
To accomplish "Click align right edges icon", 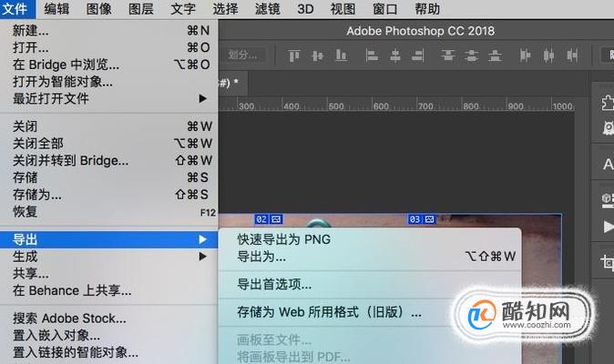I will [418, 56].
